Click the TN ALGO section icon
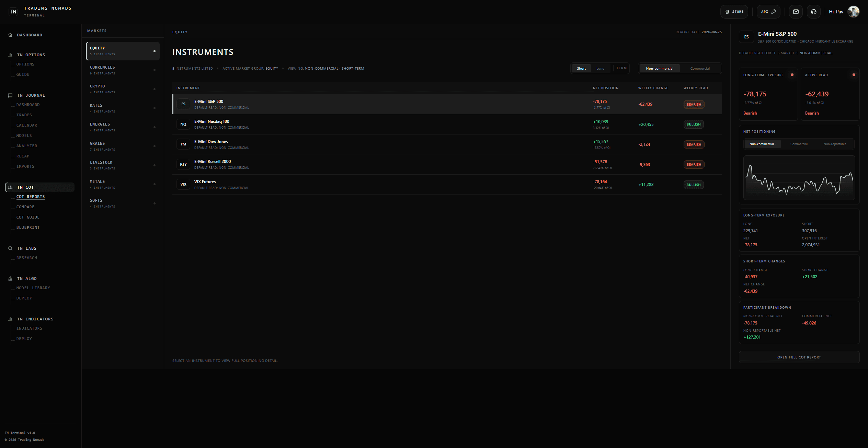Viewport: 868px width, 448px height. pyautogui.click(x=10, y=279)
